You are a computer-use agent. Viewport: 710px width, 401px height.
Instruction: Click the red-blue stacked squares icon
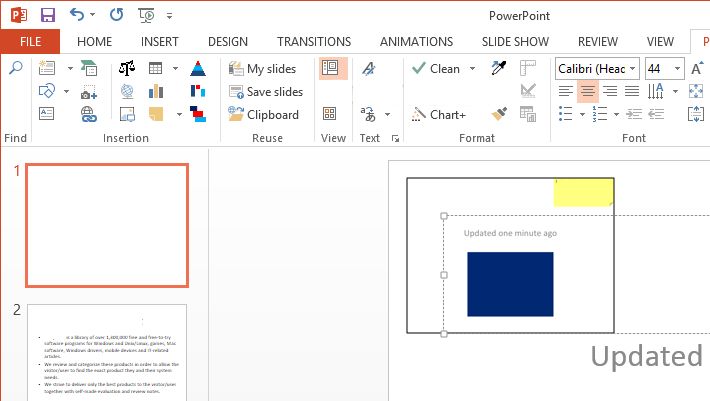(198, 114)
